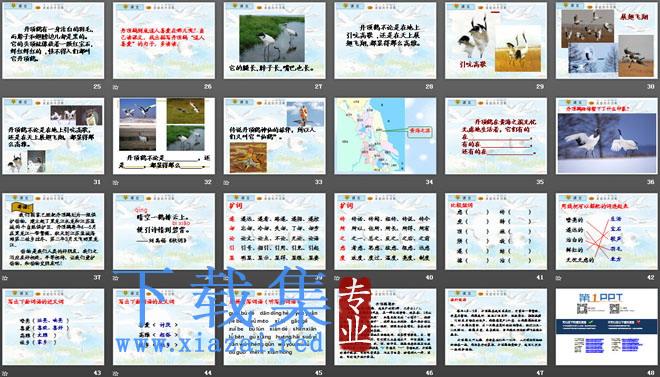Select slide 30 titled 展翅飞翔
Viewport: 660px width, 377px height.
tap(607, 40)
